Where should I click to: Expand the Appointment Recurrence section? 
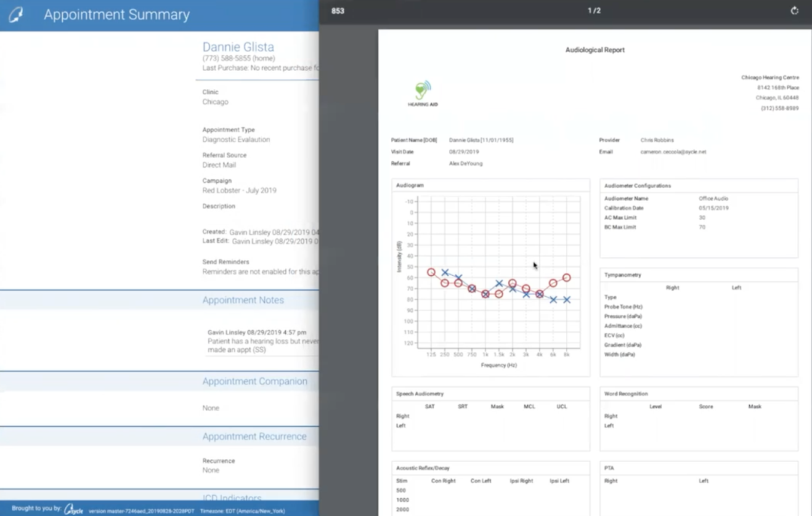click(255, 436)
